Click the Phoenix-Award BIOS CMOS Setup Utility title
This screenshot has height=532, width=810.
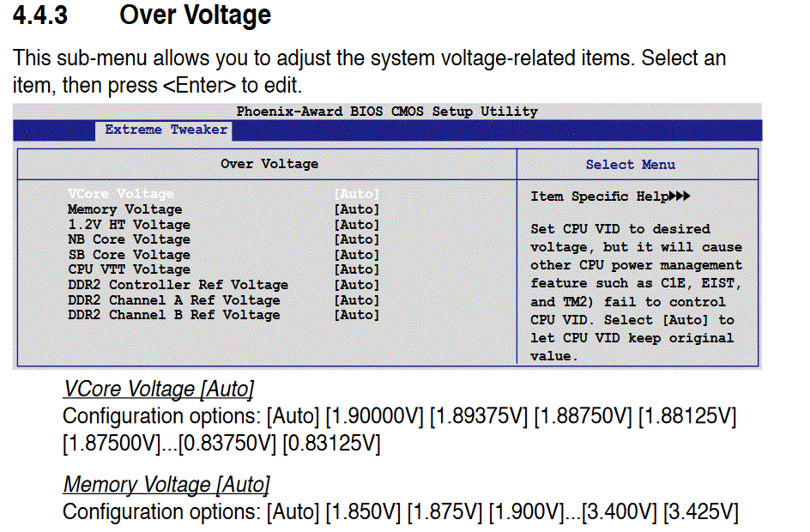coord(387,112)
